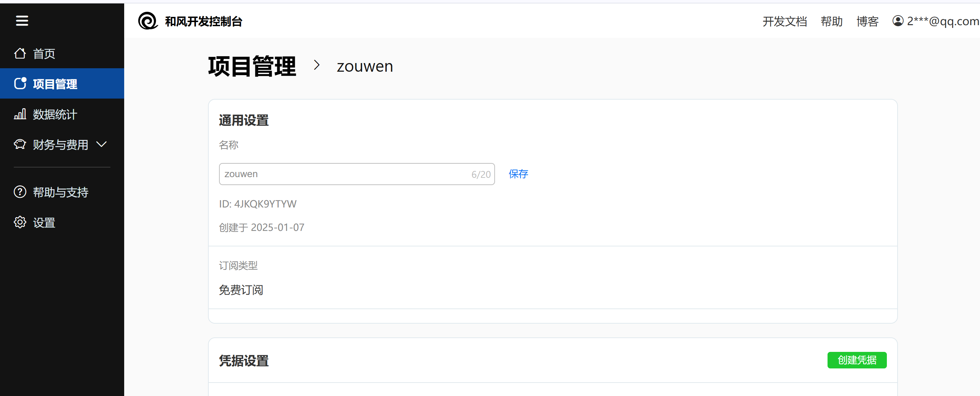
Task: Click the settings gear icon
Action: (20, 222)
